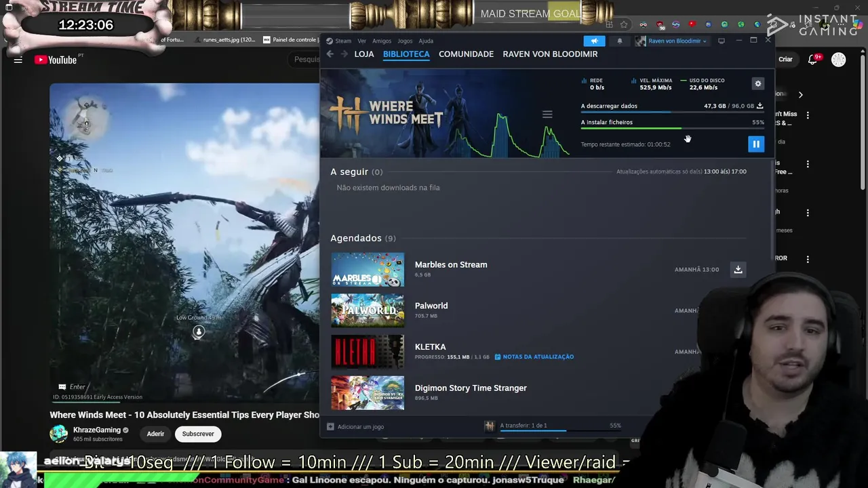Click Digimon Story Time Stranger title

[471, 388]
